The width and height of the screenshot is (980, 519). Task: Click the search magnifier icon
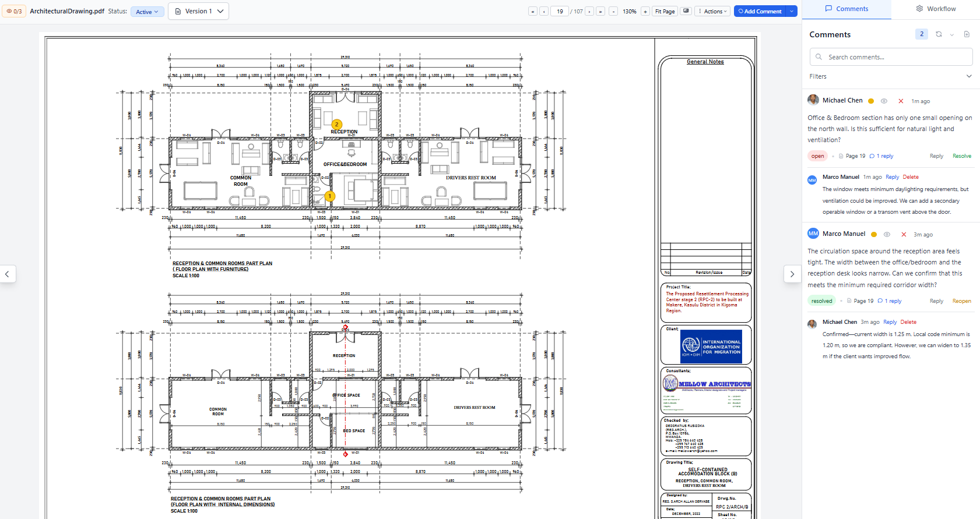pos(819,57)
